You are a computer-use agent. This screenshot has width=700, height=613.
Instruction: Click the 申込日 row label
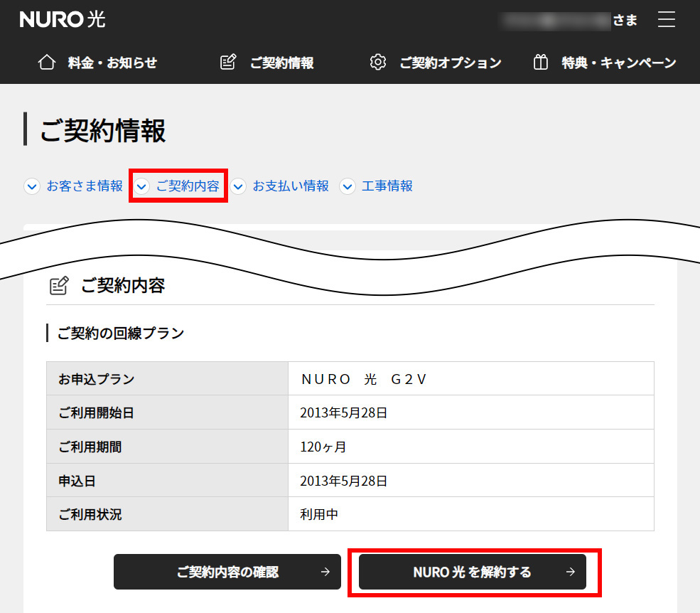click(77, 481)
